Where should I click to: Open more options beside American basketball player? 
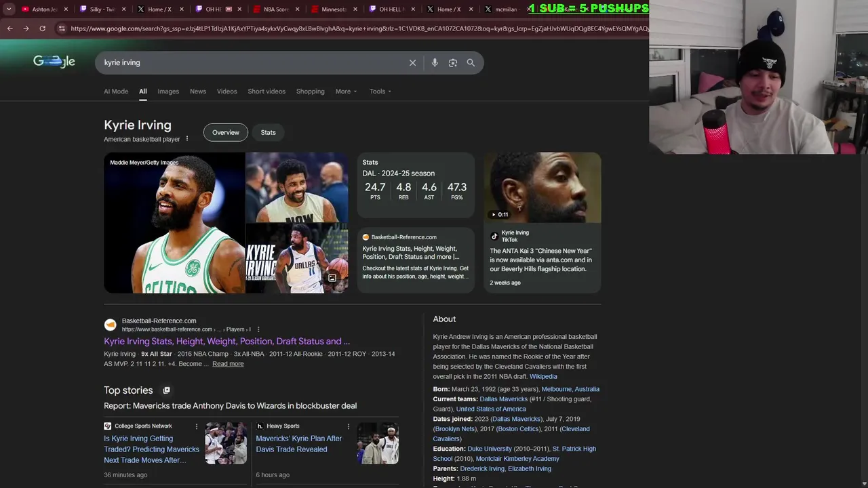click(x=187, y=139)
